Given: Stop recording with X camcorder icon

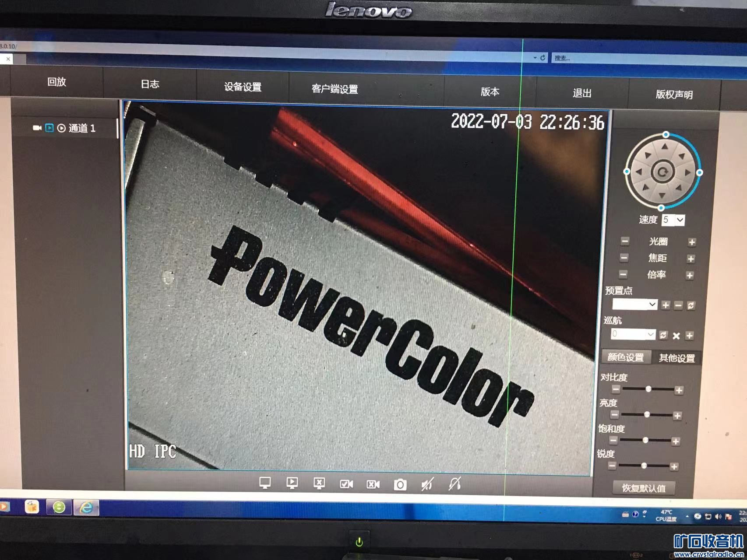Looking at the screenshot, I should tap(373, 485).
